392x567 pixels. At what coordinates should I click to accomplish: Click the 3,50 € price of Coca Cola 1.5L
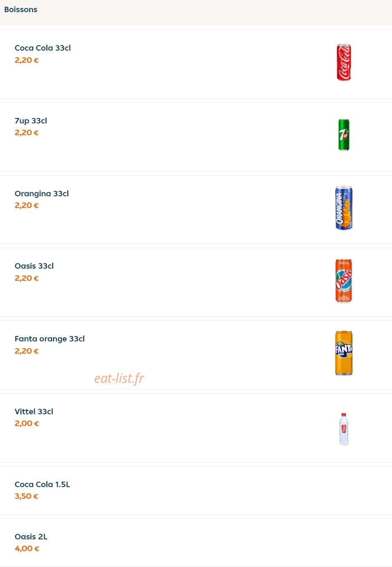tap(26, 496)
